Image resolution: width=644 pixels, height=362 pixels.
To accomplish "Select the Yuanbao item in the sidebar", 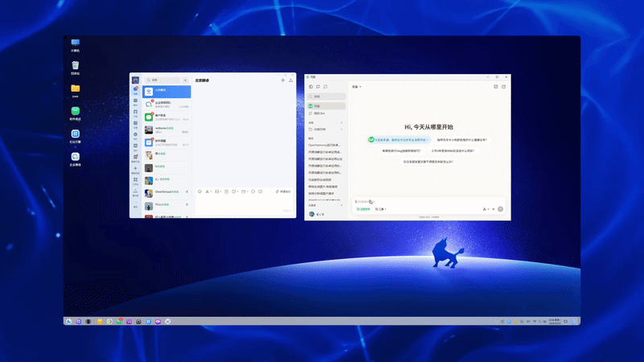I will (x=326, y=106).
